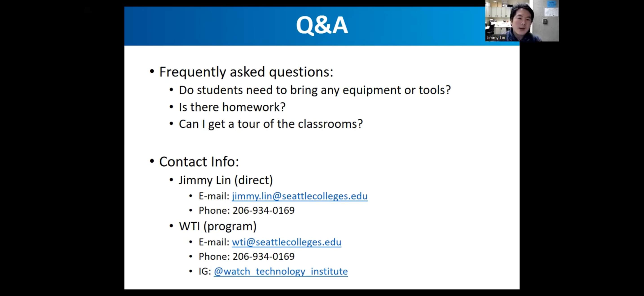
Task: Open the @watch_technology_institute Instagram link
Action: (x=280, y=271)
